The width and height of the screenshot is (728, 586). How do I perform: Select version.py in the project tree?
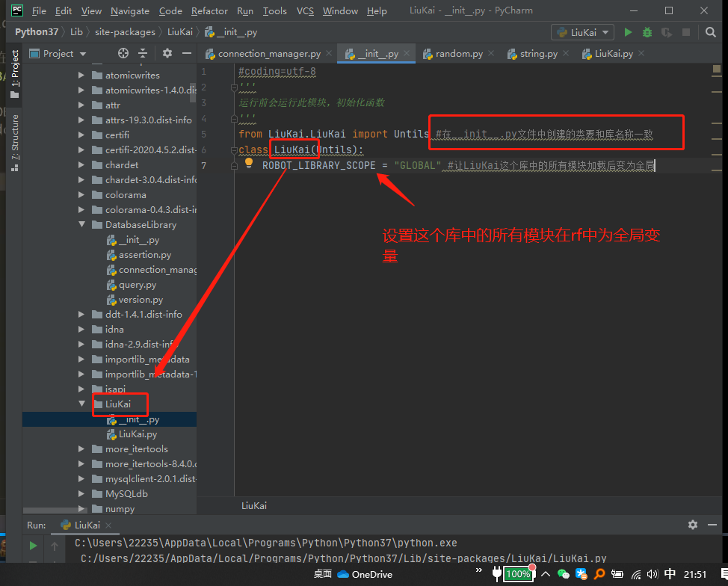[141, 300]
